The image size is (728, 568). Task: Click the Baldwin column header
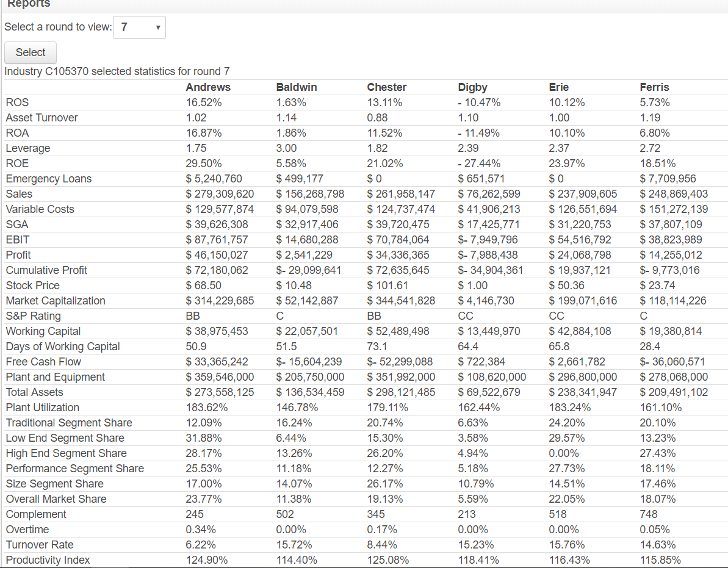296,87
